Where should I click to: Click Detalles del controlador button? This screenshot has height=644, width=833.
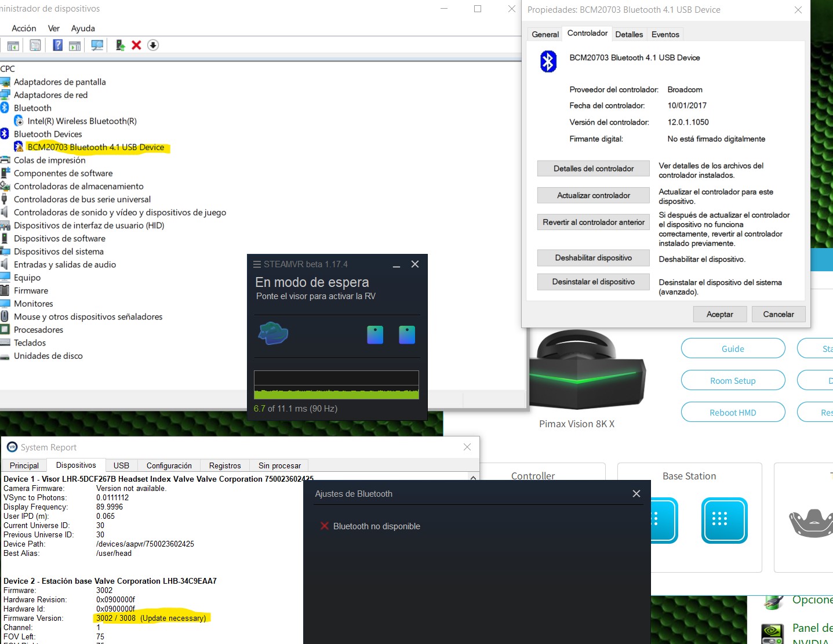[x=594, y=169]
